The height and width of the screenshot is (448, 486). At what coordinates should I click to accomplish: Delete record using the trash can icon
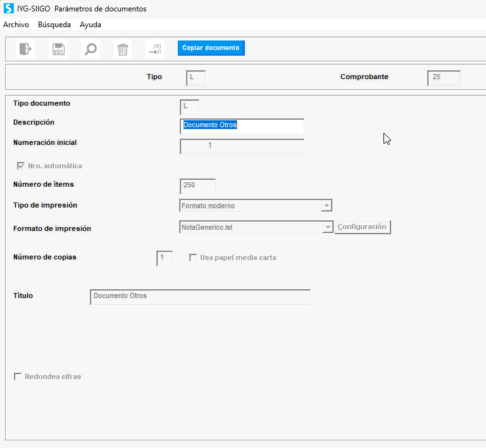pyautogui.click(x=123, y=49)
